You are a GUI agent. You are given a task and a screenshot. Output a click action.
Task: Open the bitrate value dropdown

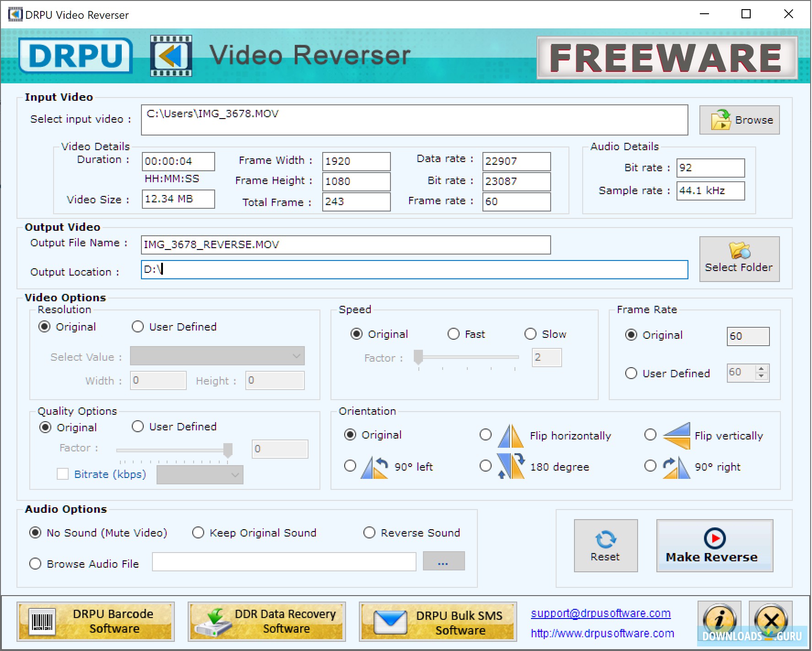tap(199, 475)
